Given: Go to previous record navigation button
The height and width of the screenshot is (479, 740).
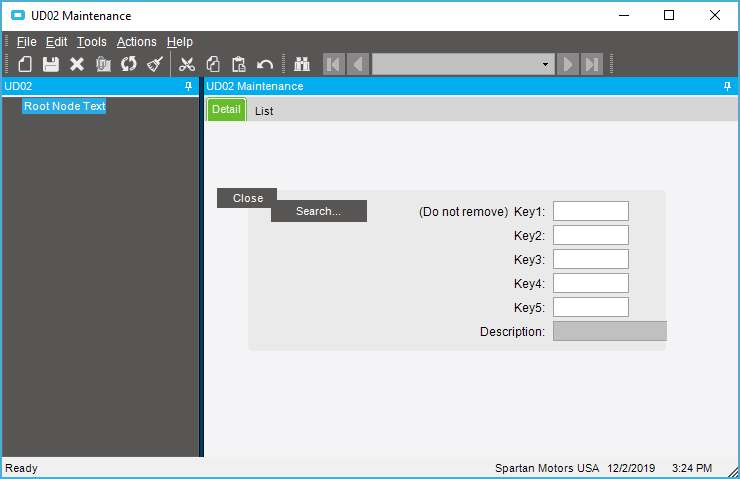Looking at the screenshot, I should tap(358, 64).
